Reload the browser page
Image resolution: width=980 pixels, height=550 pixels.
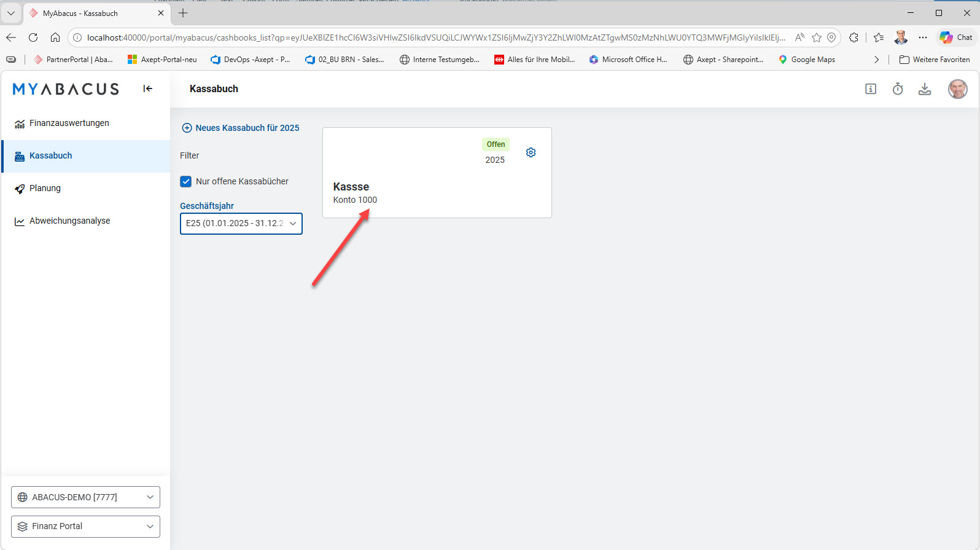(33, 37)
